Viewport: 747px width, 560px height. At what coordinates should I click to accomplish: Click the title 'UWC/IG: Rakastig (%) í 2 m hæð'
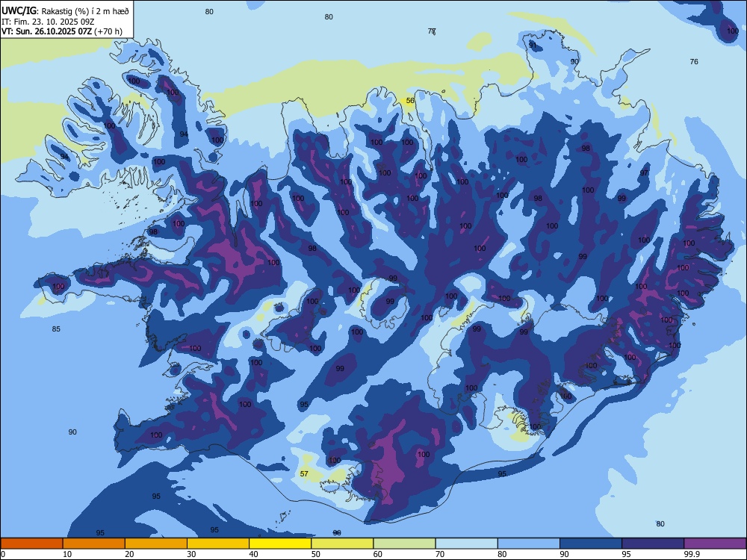point(65,11)
